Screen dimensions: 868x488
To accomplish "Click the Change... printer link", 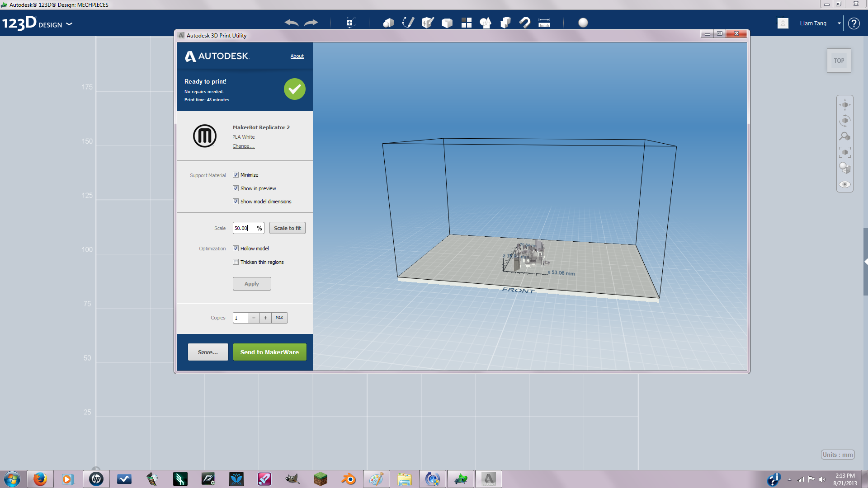I will pos(243,146).
